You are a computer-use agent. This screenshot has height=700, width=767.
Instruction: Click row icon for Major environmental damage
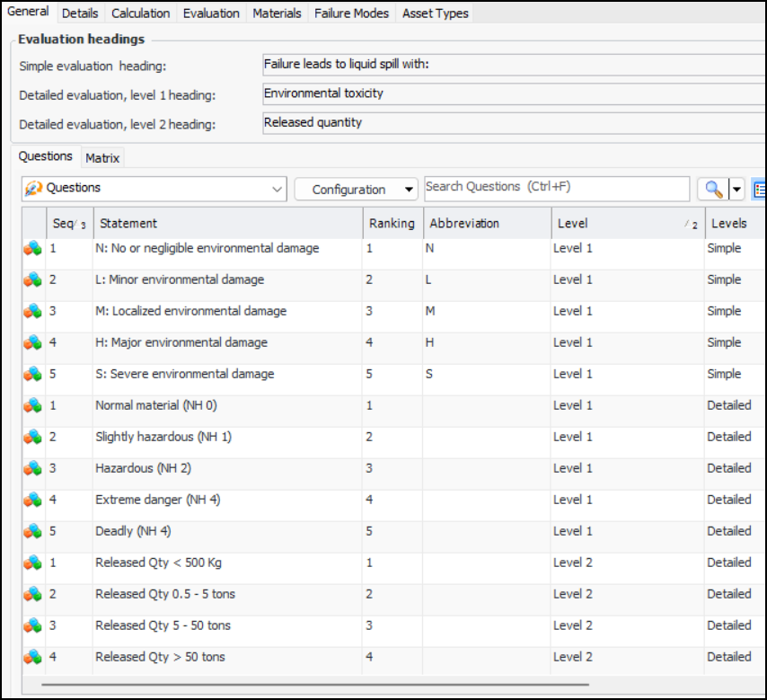[33, 343]
